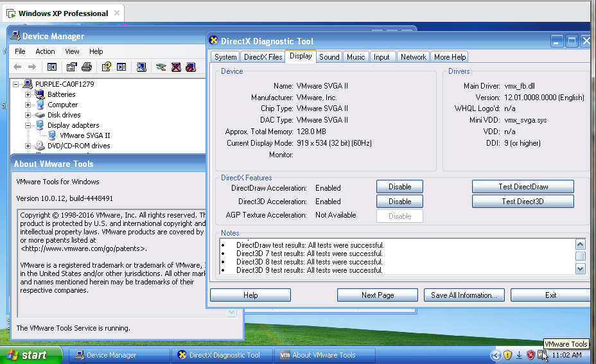Expand the DVD/CD-ROM drives node
The image size is (596, 364).
coord(28,146)
